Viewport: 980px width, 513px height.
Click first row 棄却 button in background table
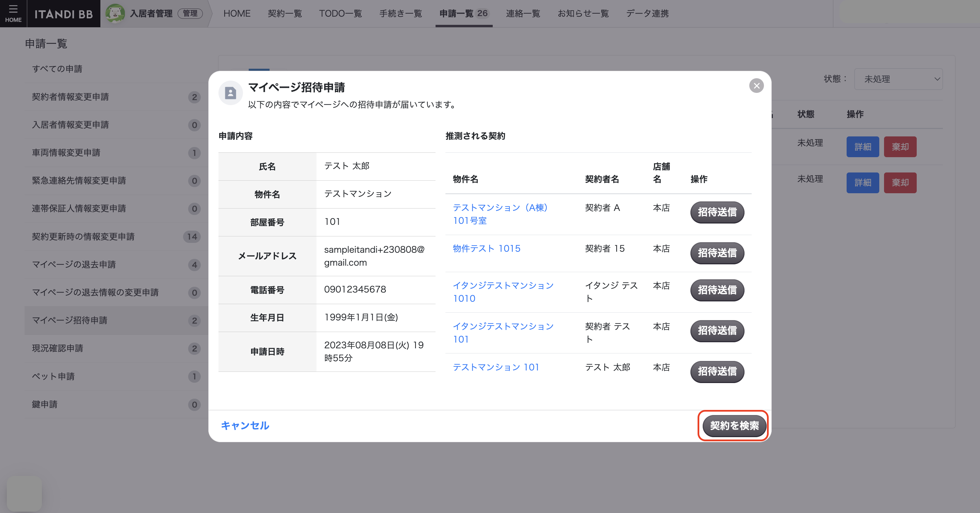tap(900, 147)
